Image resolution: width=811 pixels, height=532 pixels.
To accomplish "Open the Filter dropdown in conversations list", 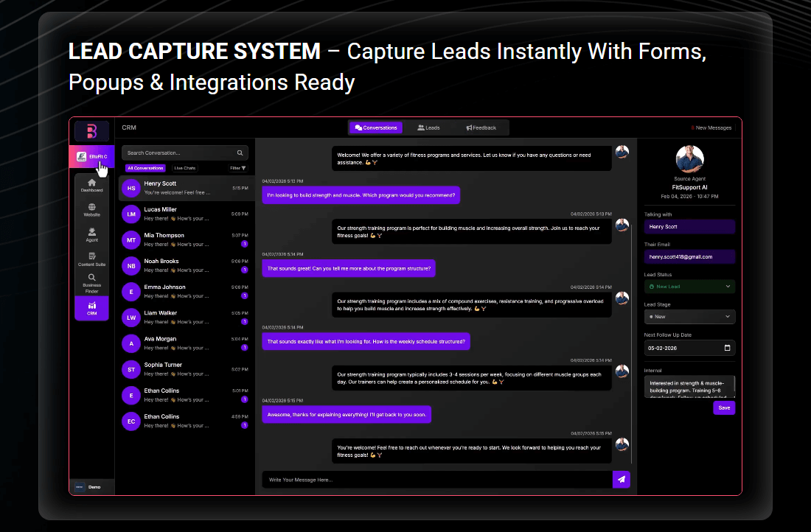I will tap(237, 168).
